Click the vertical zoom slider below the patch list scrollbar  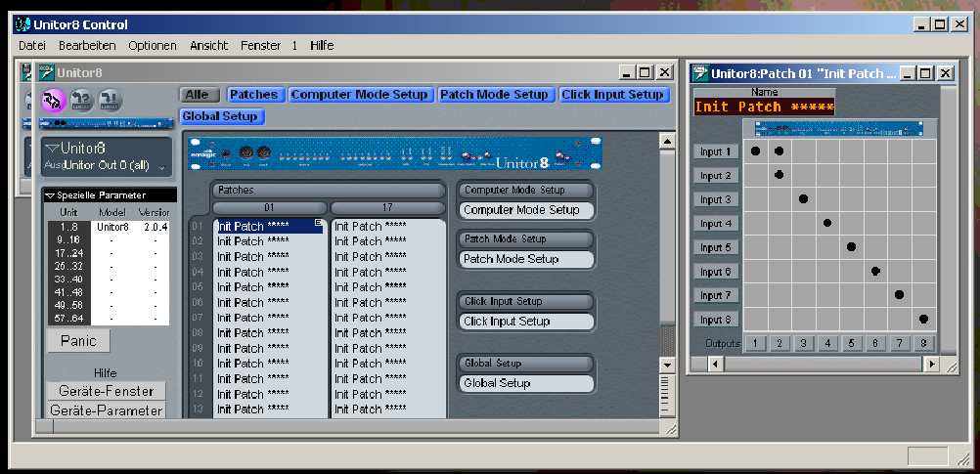tap(667, 395)
